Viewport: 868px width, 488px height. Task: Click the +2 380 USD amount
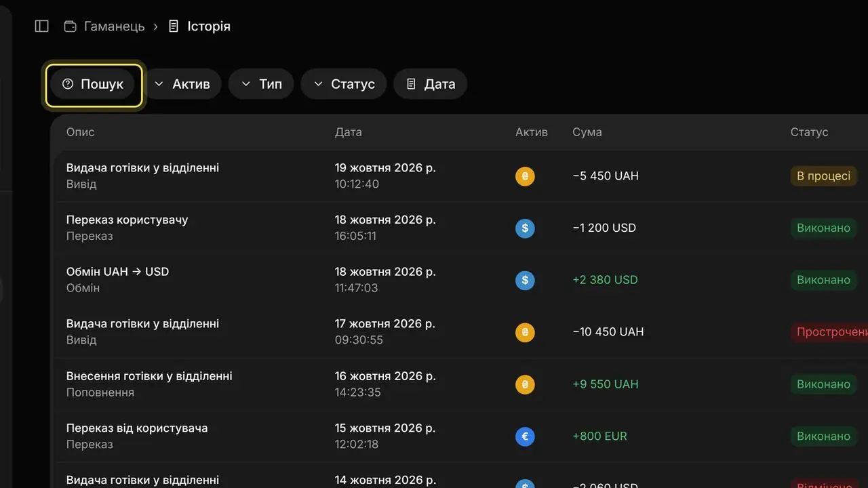[x=605, y=280]
